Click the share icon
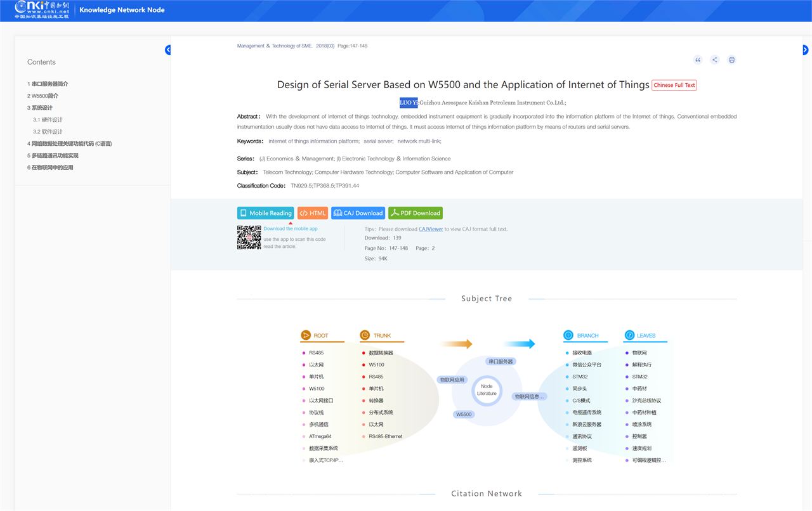The height and width of the screenshot is (511, 812). 715,60
